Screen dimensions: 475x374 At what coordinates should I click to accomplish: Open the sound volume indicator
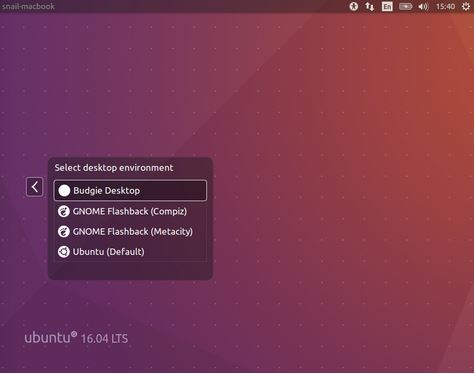423,6
